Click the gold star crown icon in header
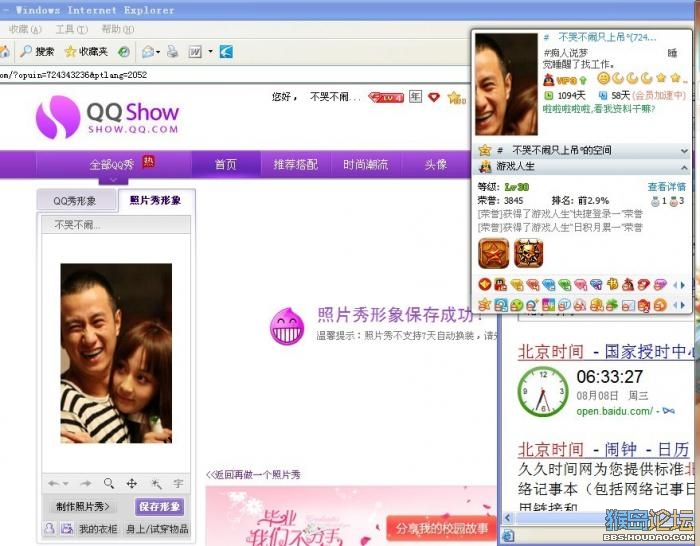This screenshot has height=546, width=700. 456,97
